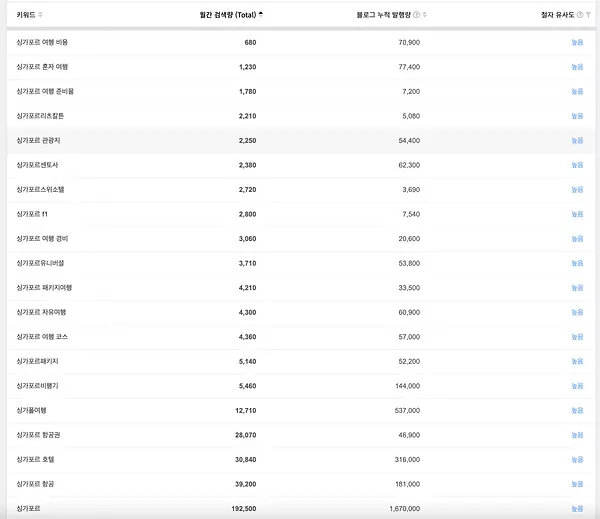The image size is (600, 519).
Task: Click 높음 in the 싱가포르 항공 row
Action: tap(577, 484)
